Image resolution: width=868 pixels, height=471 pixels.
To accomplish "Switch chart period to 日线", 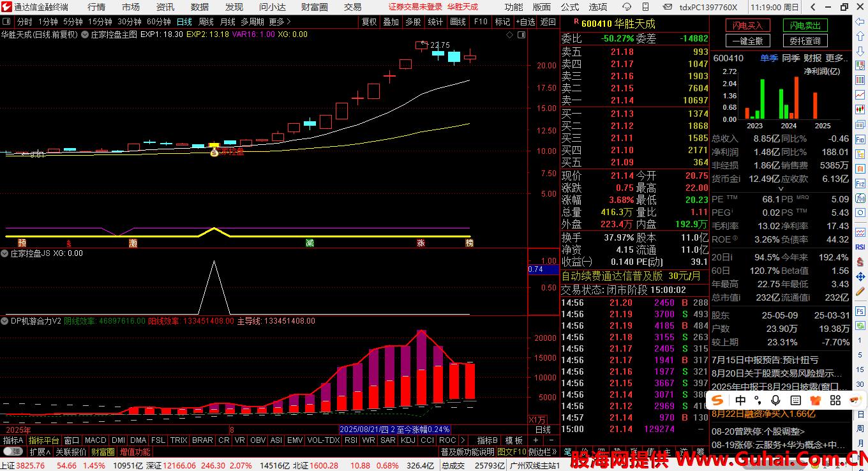I will pos(184,22).
